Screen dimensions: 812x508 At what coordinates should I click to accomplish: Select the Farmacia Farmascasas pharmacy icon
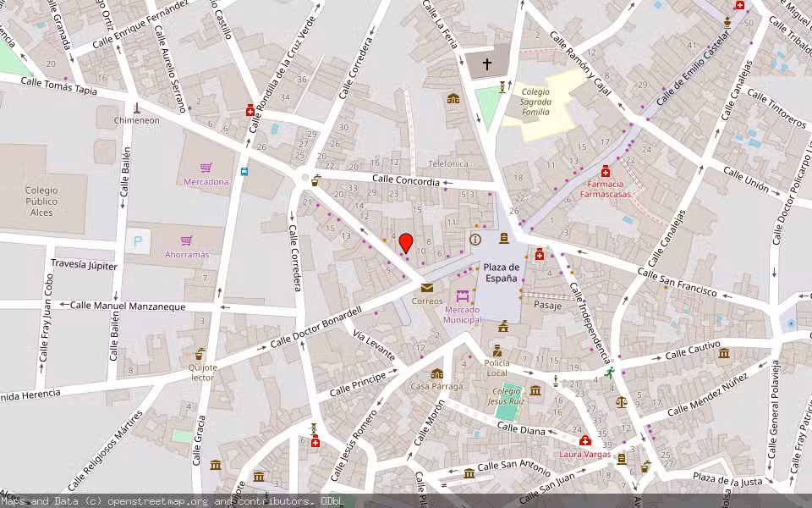pos(606,171)
